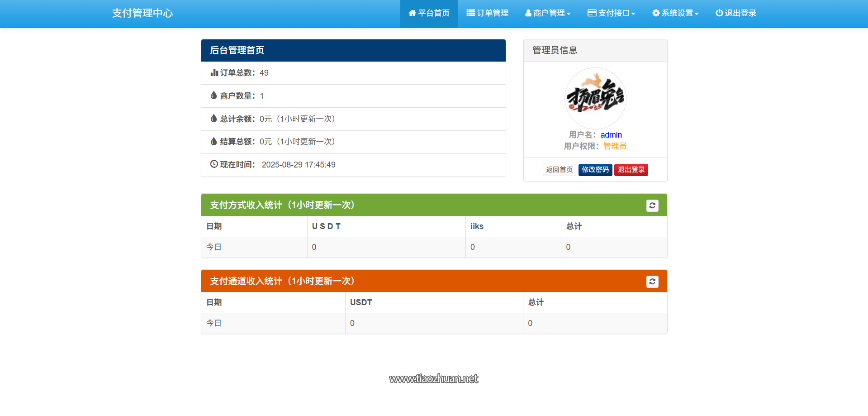The image size is (868, 416).
Task: Open the admin username link
Action: [x=611, y=134]
